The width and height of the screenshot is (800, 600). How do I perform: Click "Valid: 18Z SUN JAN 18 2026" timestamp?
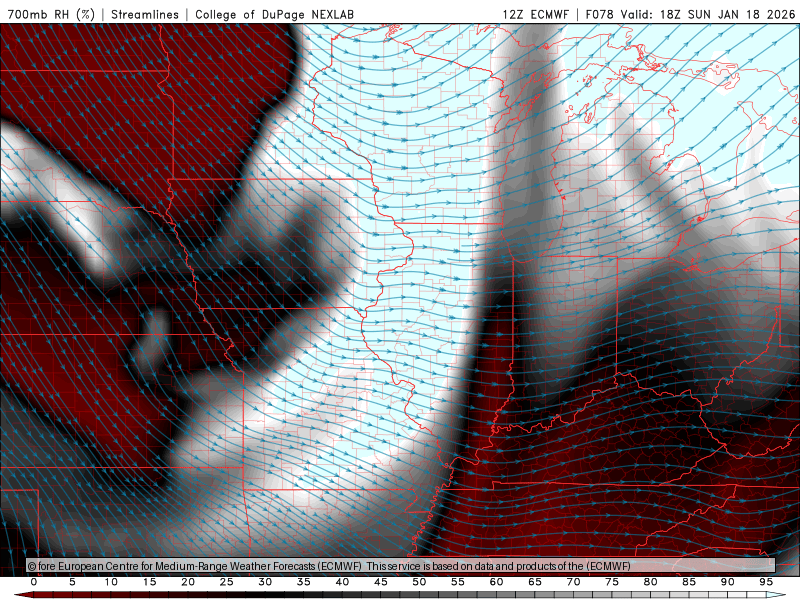[708, 14]
